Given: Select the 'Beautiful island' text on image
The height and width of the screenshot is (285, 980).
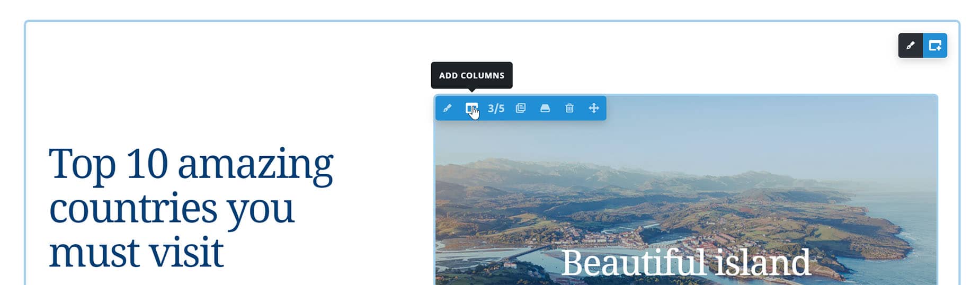Looking at the screenshot, I should pyautogui.click(x=686, y=262).
